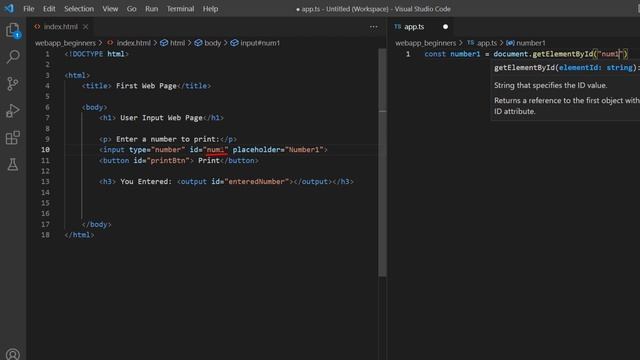
Task: Click webapp_beginners breadcrumb in left editor
Action: [x=65, y=43]
